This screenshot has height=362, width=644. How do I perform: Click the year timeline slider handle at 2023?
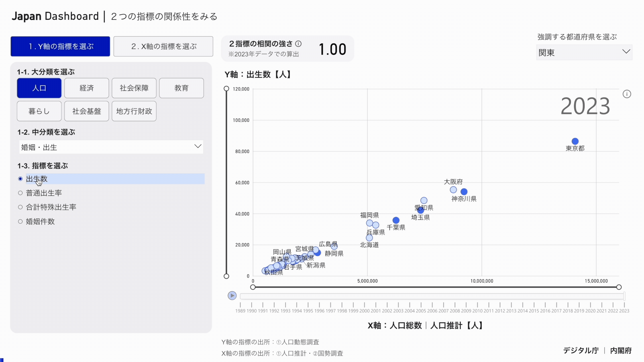[624, 296]
